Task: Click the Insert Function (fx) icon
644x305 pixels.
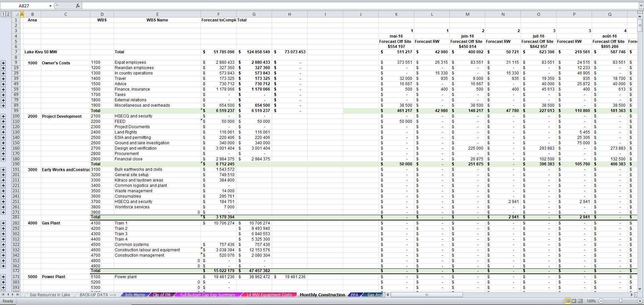Action: (x=77, y=5)
